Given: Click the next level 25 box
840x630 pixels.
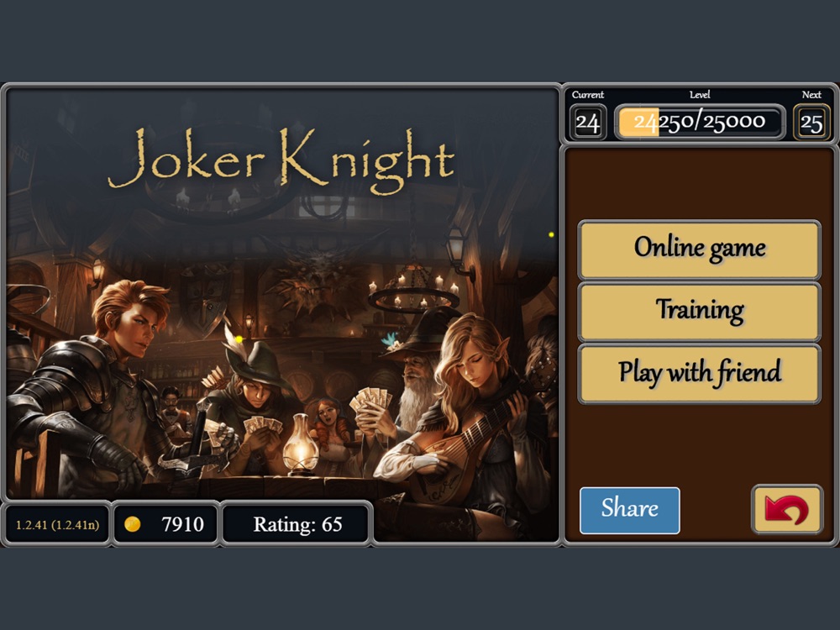Looking at the screenshot, I should 811,123.
